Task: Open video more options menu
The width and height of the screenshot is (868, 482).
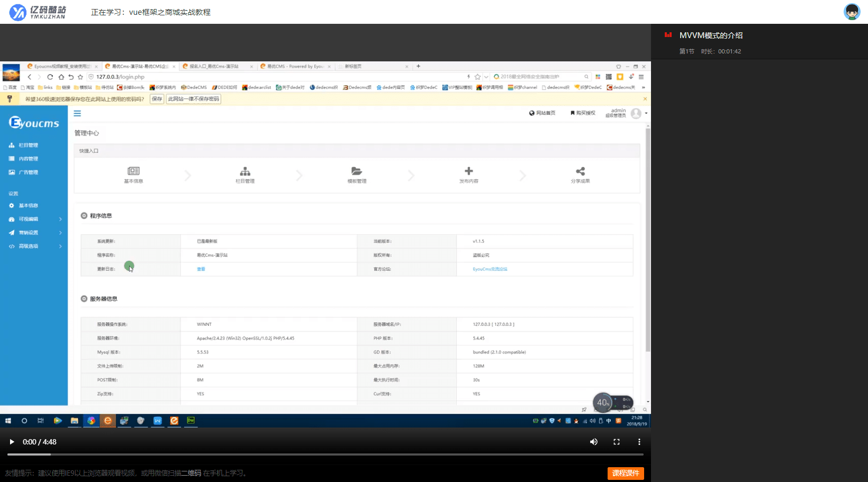Action: click(639, 442)
